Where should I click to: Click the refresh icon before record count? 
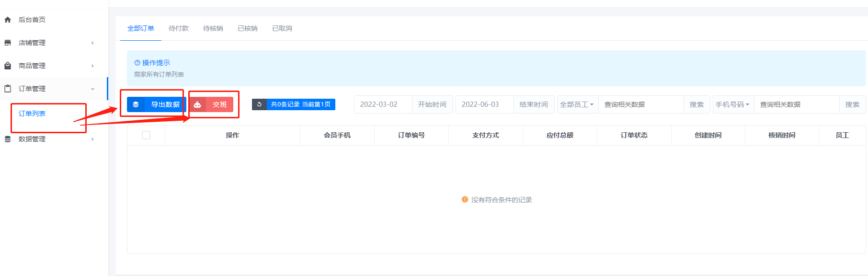click(259, 104)
